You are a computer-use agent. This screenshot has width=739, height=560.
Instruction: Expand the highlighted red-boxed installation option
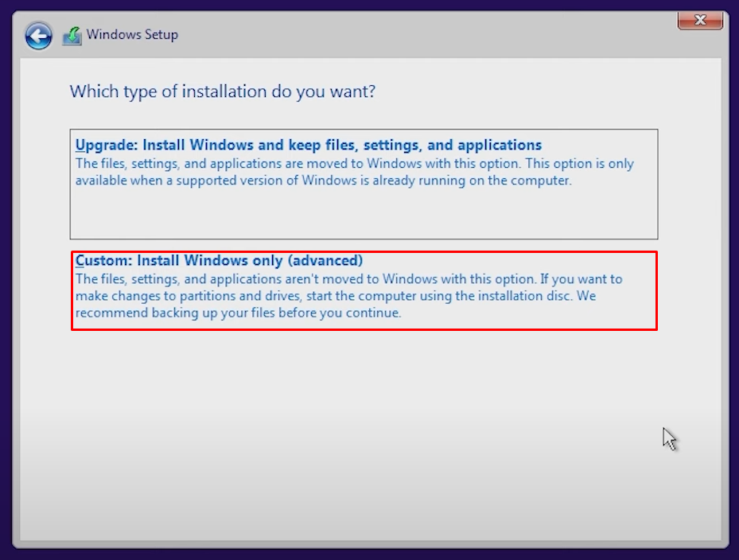pos(363,290)
